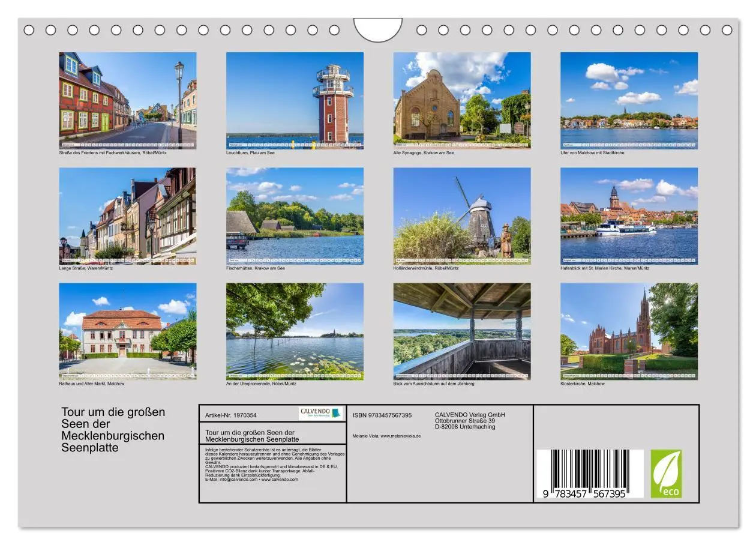Open the Hafenblick St. Marien Kirche photo
Screen dimensions: 756x545
(x=629, y=216)
